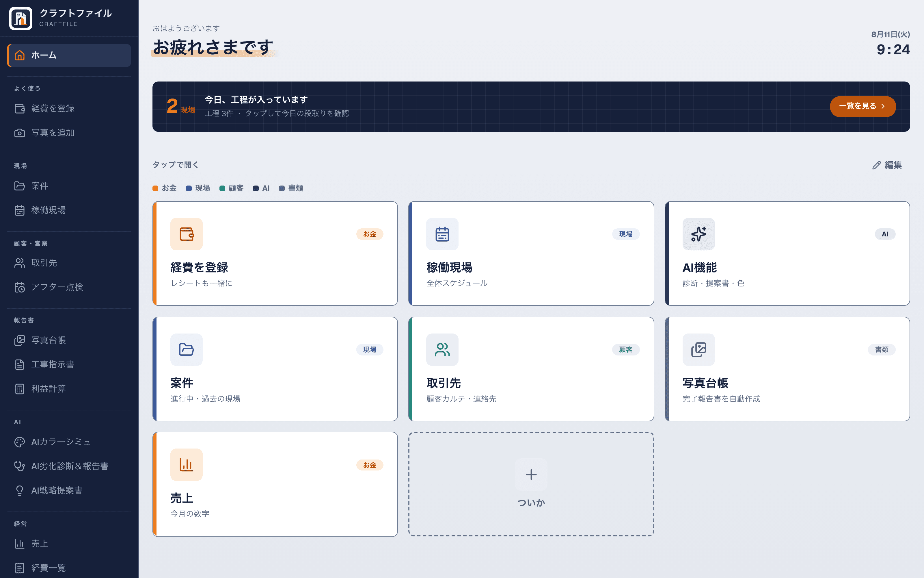Open the 経費を登録 card title
924x578 pixels.
pyautogui.click(x=199, y=267)
